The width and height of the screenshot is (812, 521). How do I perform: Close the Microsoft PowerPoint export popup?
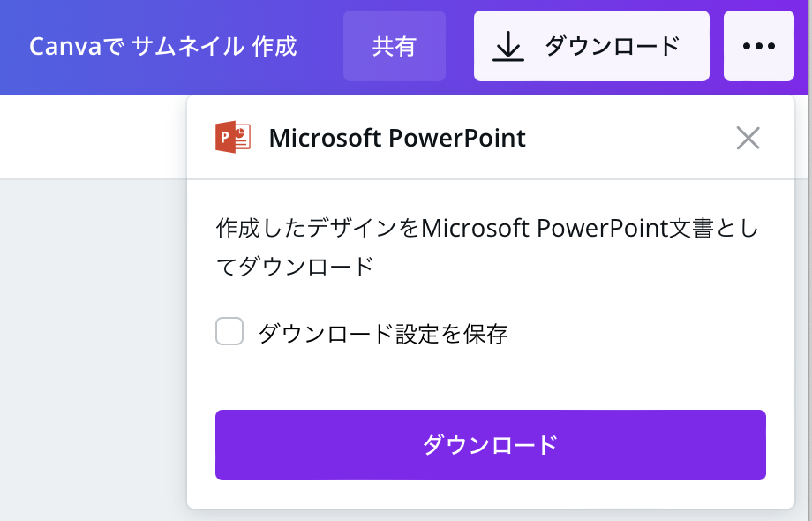[x=748, y=138]
